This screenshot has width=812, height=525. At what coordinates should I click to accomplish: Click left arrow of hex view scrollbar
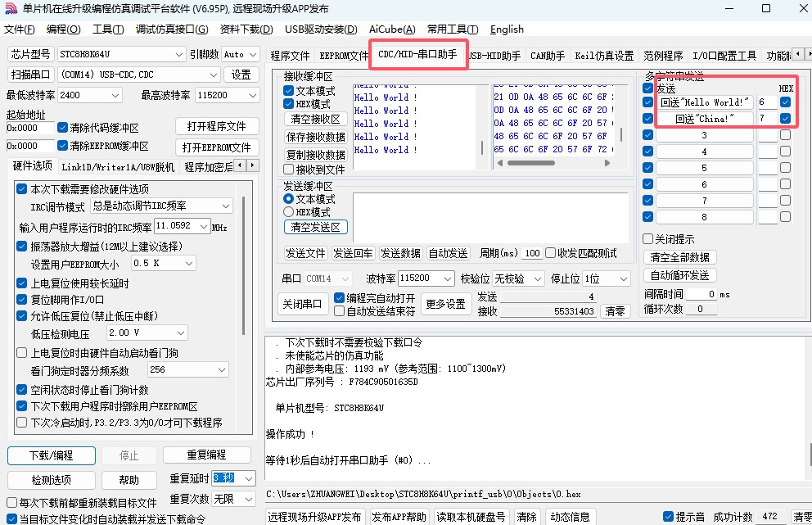tap(500, 163)
